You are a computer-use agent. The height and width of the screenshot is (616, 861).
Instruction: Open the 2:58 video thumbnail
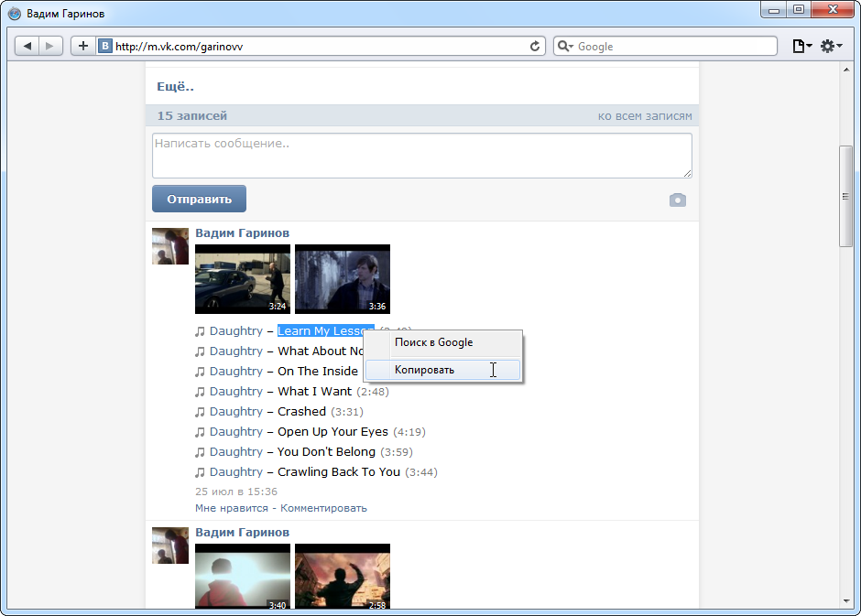click(342, 576)
